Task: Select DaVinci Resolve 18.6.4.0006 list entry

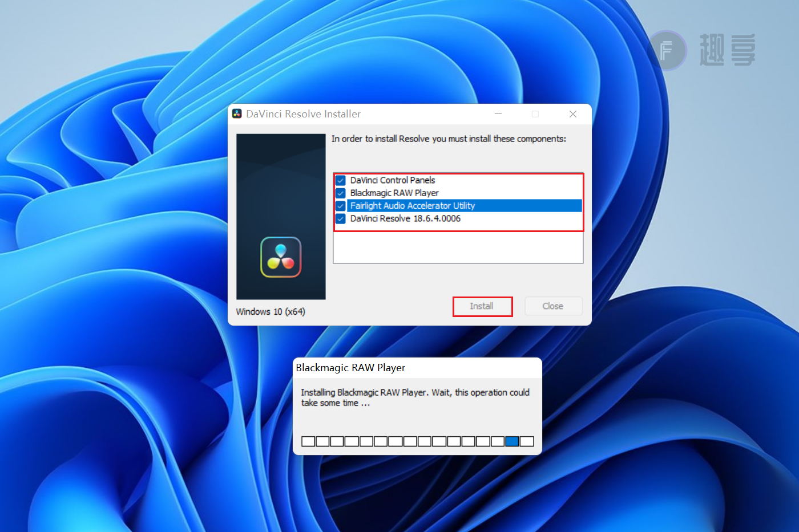Action: (x=405, y=218)
